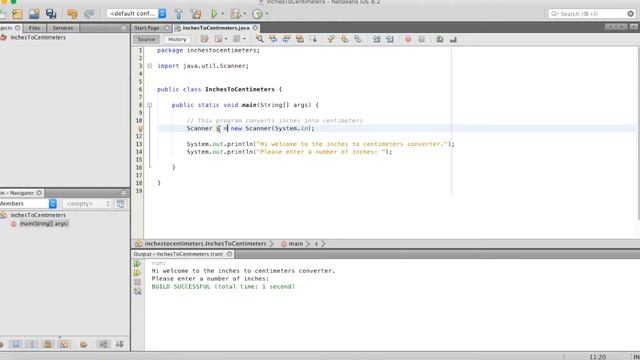Click "BUILD SUCCESSFUL" text in the output
Screen dimensions: 640x360
click(x=181, y=287)
